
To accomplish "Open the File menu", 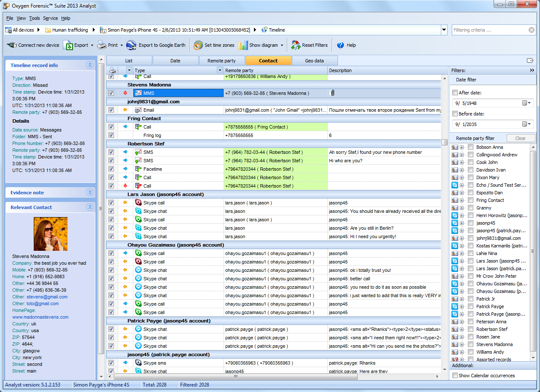I will [10, 18].
